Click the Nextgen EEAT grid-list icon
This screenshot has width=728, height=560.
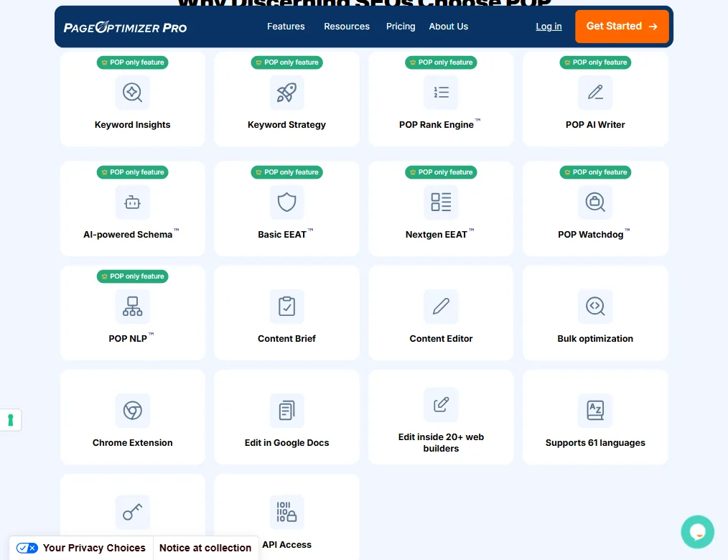tap(441, 202)
